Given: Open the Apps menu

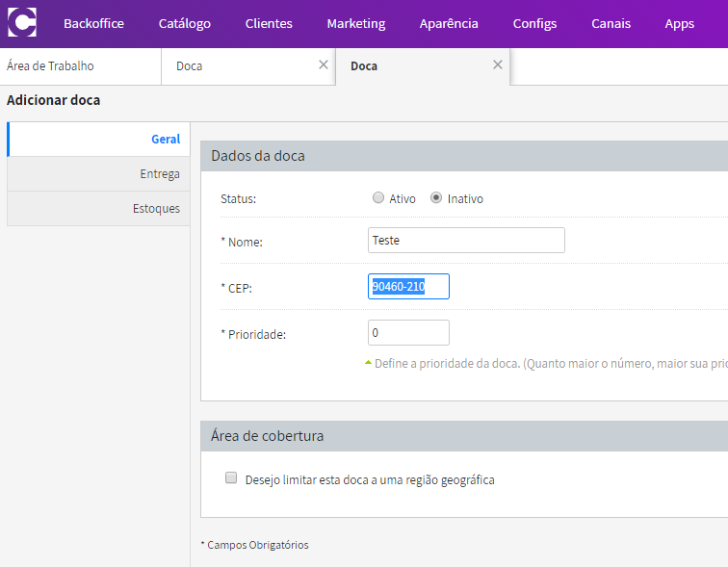Looking at the screenshot, I should tap(679, 24).
